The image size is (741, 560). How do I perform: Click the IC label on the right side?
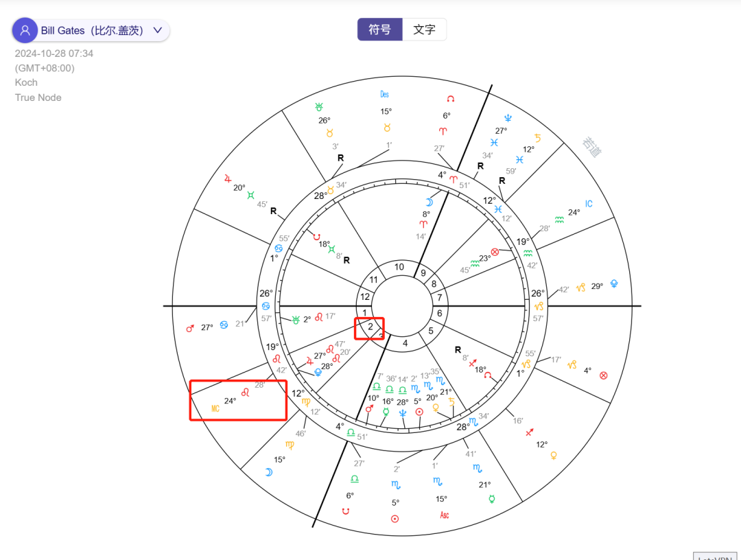pos(588,203)
